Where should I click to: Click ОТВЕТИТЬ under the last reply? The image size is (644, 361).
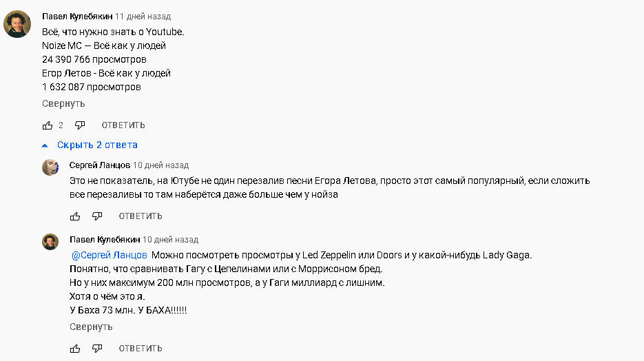(x=141, y=349)
